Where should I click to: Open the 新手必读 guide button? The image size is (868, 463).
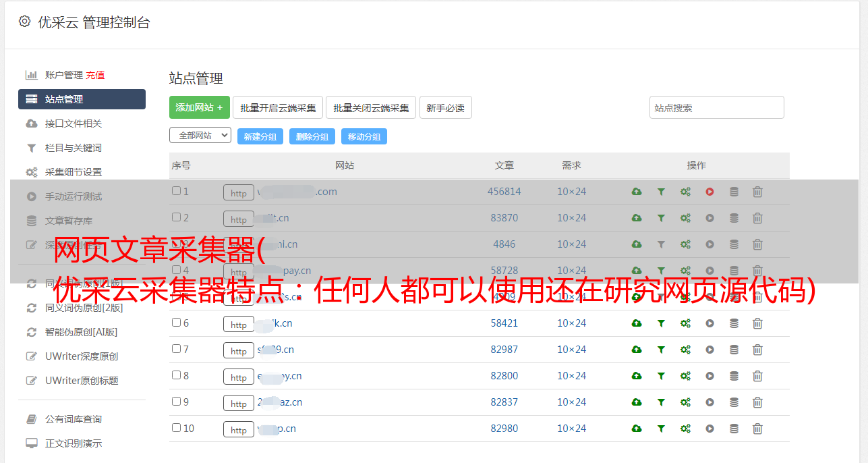445,107
